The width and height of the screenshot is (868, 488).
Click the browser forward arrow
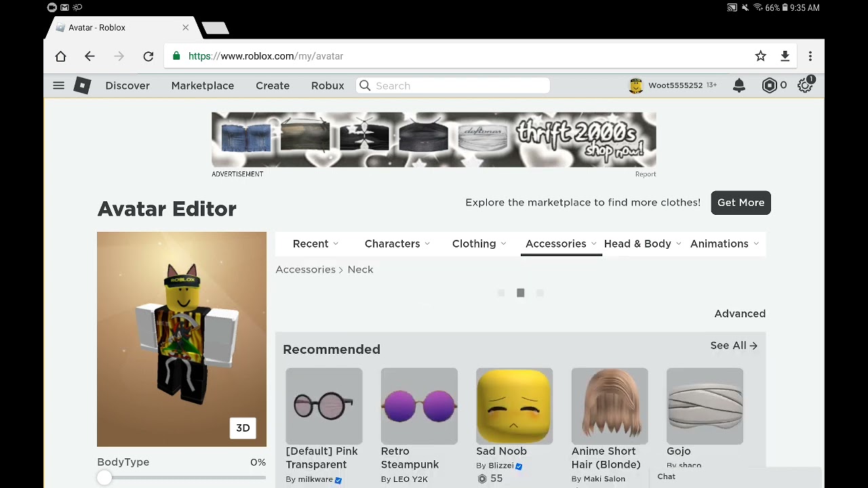119,56
